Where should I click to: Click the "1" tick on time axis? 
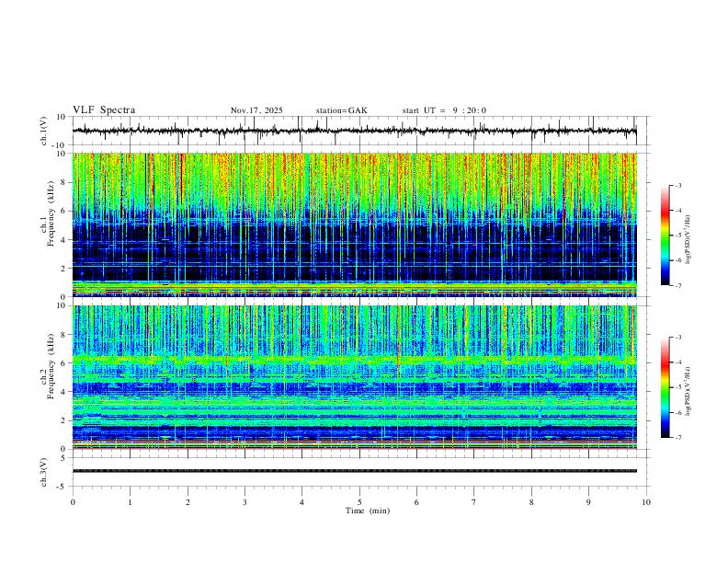[130, 502]
